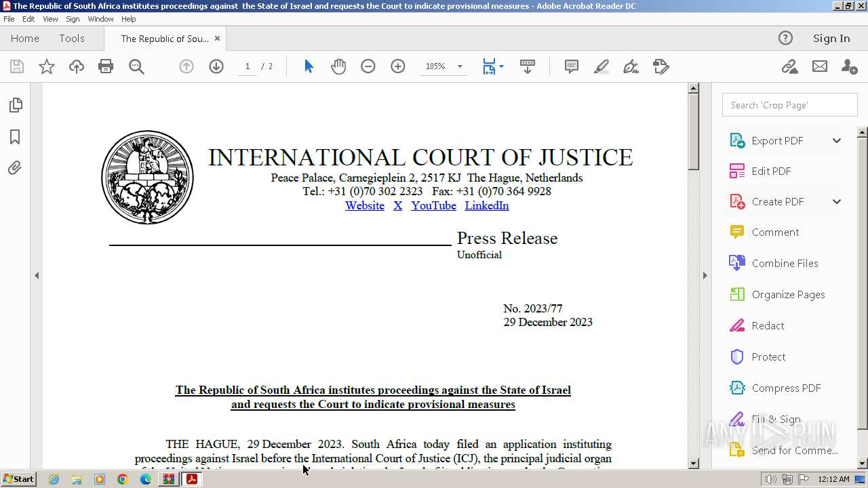Open the Help menu
Image resolution: width=868 pixels, height=488 pixels.
click(128, 19)
